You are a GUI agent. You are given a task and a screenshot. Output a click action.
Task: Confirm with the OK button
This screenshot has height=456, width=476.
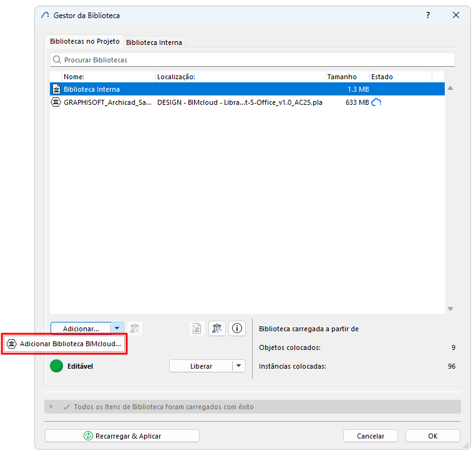point(432,435)
